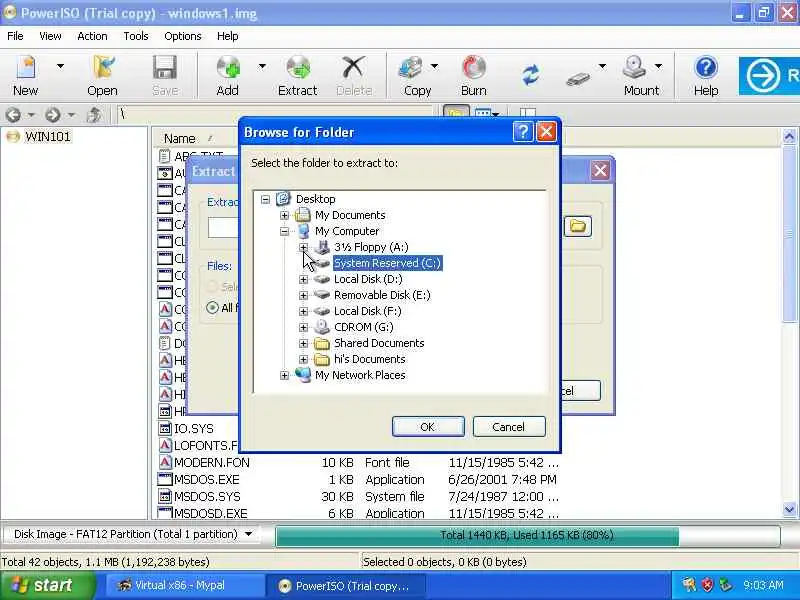Open the Options menu

tap(183, 36)
